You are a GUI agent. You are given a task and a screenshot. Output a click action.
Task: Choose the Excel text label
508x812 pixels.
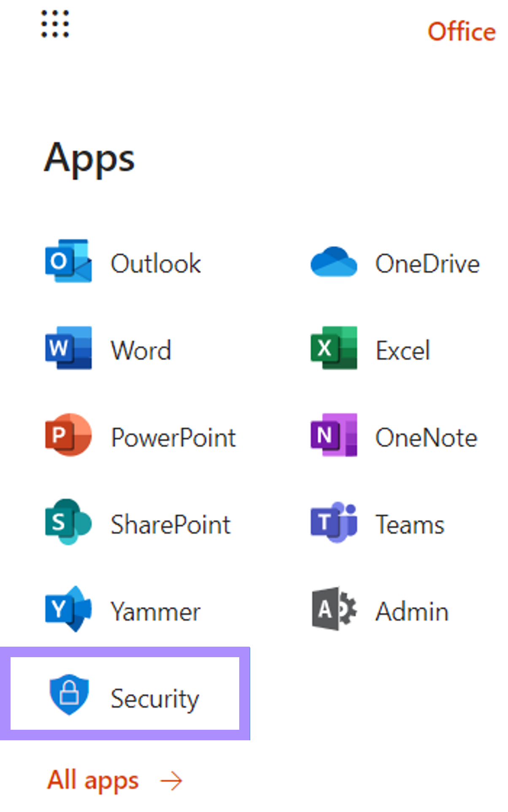tap(403, 350)
